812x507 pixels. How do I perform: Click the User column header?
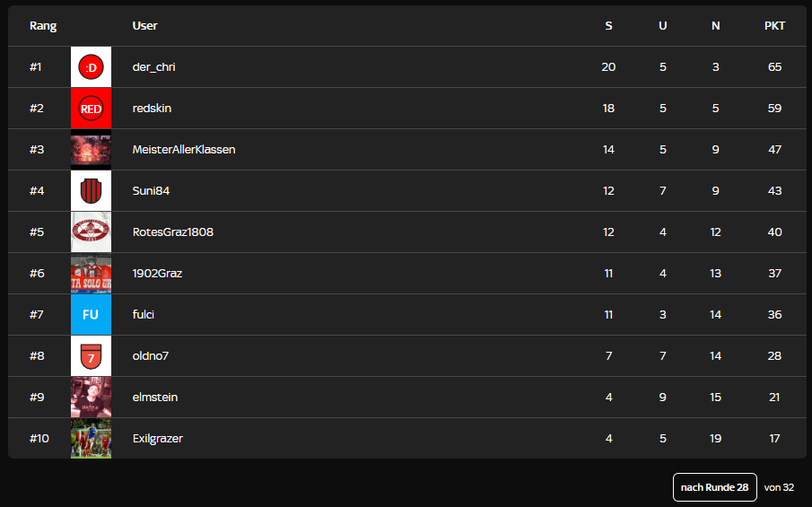tap(144, 26)
